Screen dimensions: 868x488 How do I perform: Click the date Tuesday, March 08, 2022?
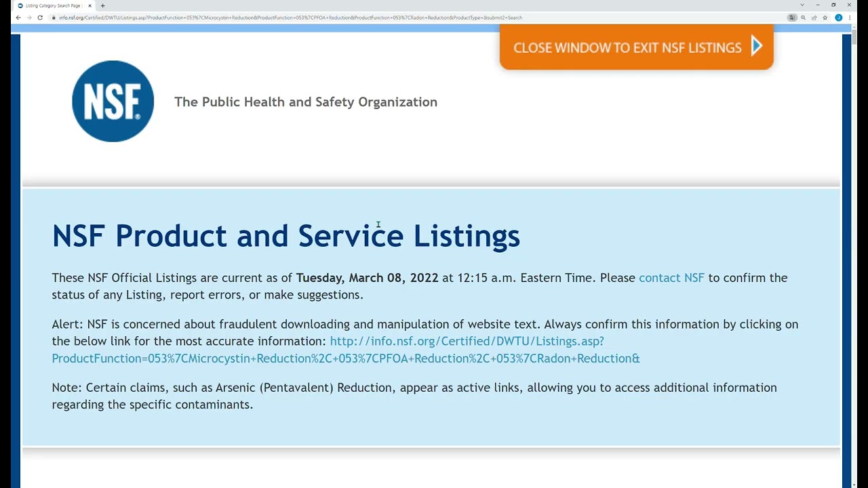pos(368,278)
